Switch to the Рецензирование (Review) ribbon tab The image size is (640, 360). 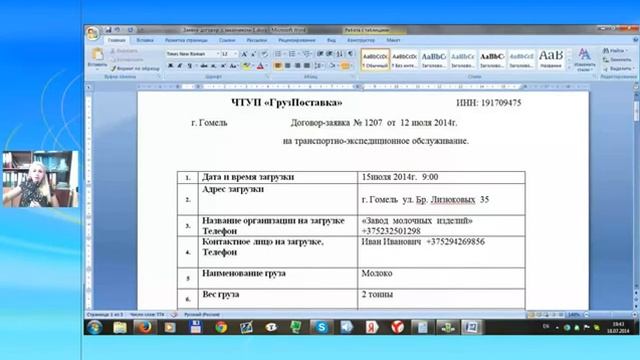(x=297, y=40)
